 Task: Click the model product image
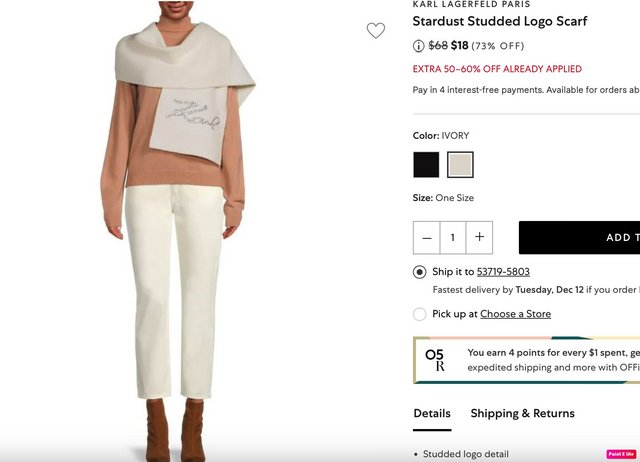(178, 231)
